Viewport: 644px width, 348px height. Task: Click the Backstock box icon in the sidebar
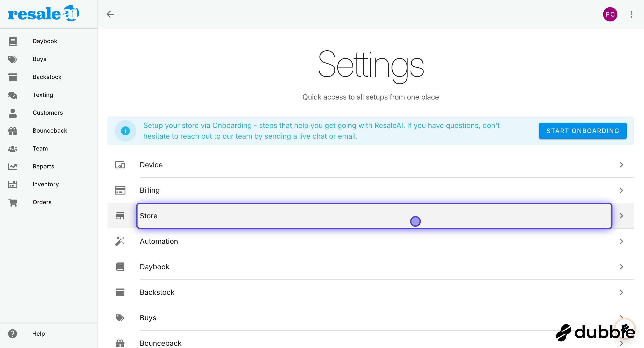tap(13, 77)
